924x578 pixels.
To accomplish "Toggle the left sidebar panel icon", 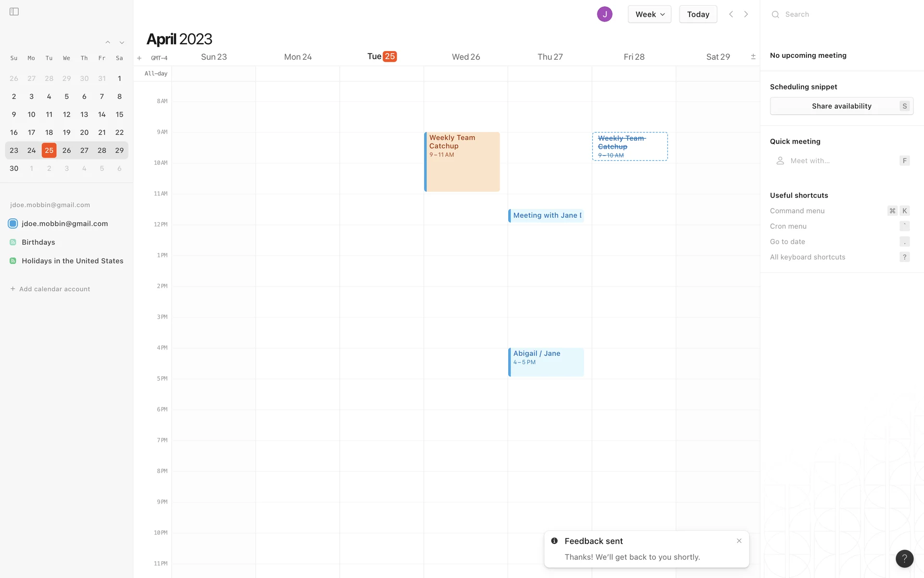I will (x=14, y=12).
